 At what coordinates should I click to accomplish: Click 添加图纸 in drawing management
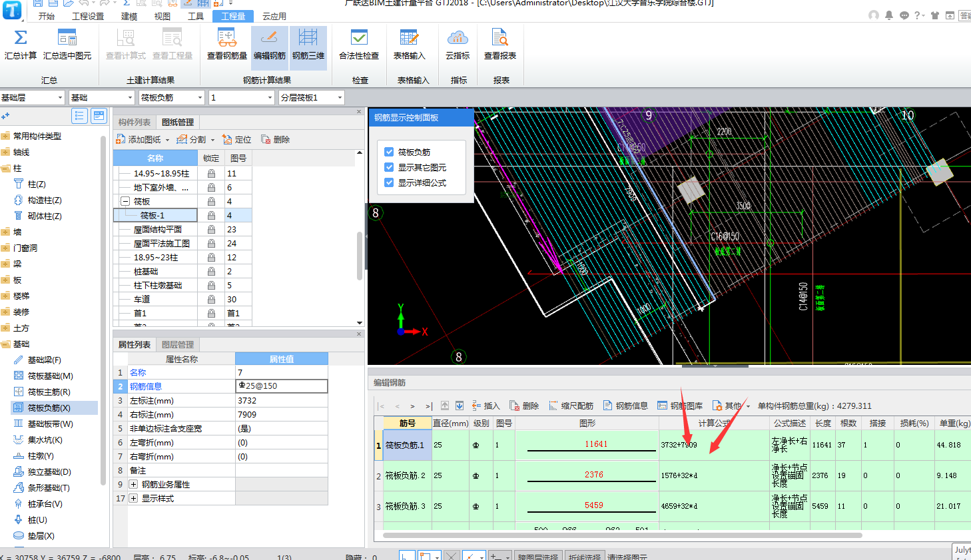click(x=139, y=139)
